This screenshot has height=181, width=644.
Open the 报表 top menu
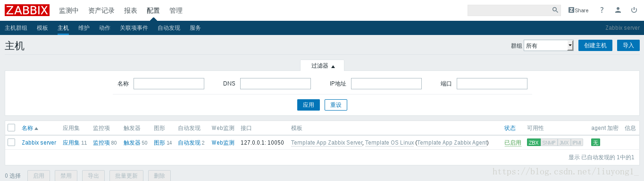tap(131, 10)
